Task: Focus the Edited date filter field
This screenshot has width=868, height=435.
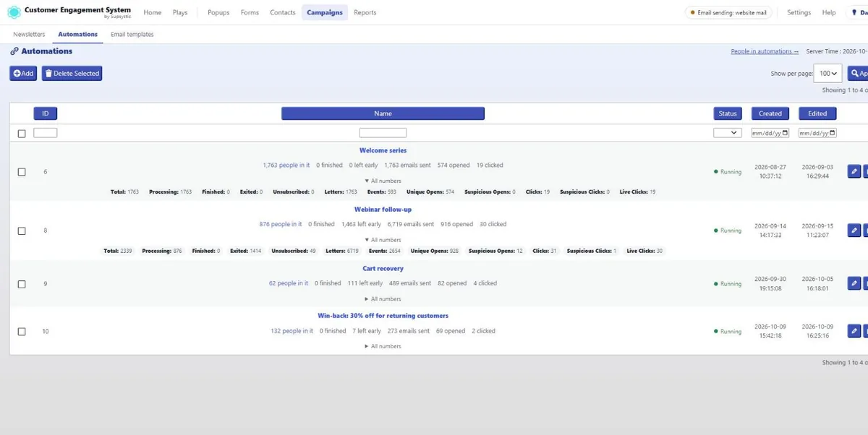Action: [x=817, y=133]
